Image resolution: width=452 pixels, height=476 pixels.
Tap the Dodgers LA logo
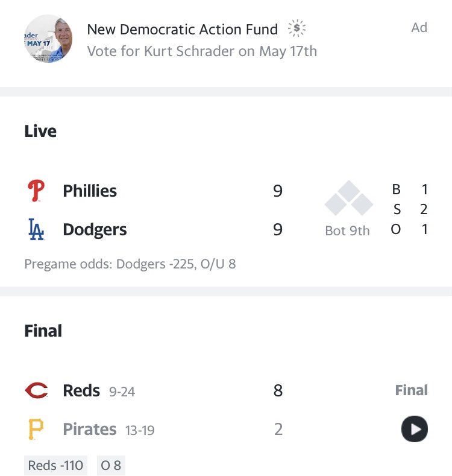tap(36, 230)
